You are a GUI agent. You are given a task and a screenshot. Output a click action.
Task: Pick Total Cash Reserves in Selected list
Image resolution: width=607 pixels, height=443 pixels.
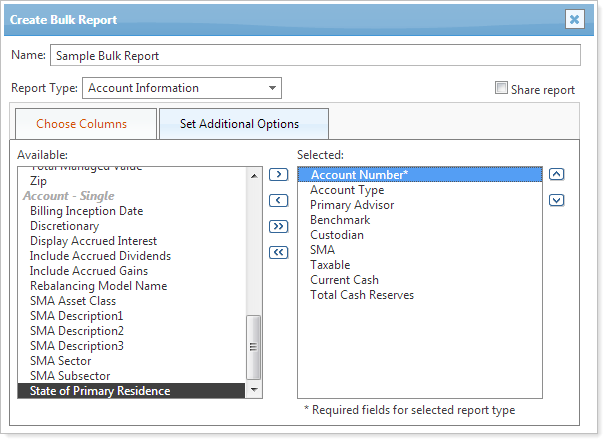pos(362,295)
